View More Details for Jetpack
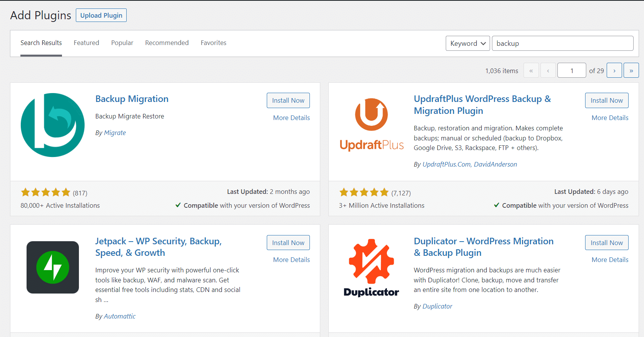644x337 pixels. (291, 260)
